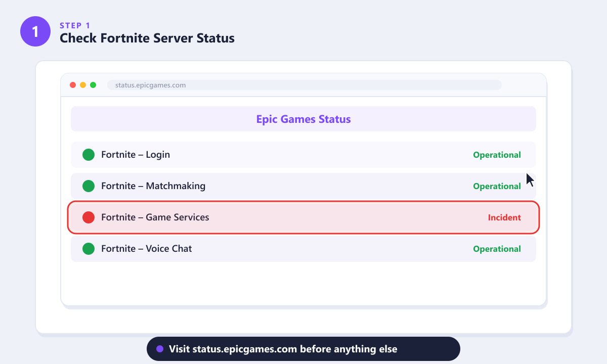Click the red Incident status label

(504, 218)
